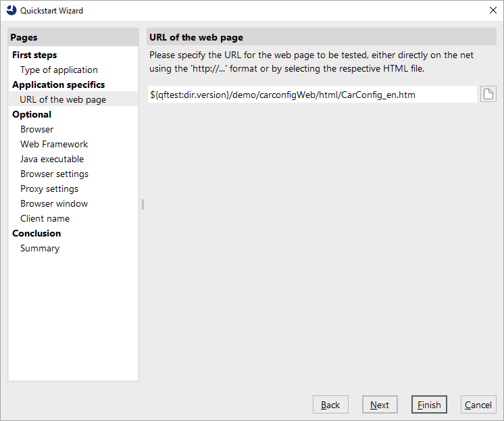
Task: Select the Browser window page
Action: pos(54,203)
